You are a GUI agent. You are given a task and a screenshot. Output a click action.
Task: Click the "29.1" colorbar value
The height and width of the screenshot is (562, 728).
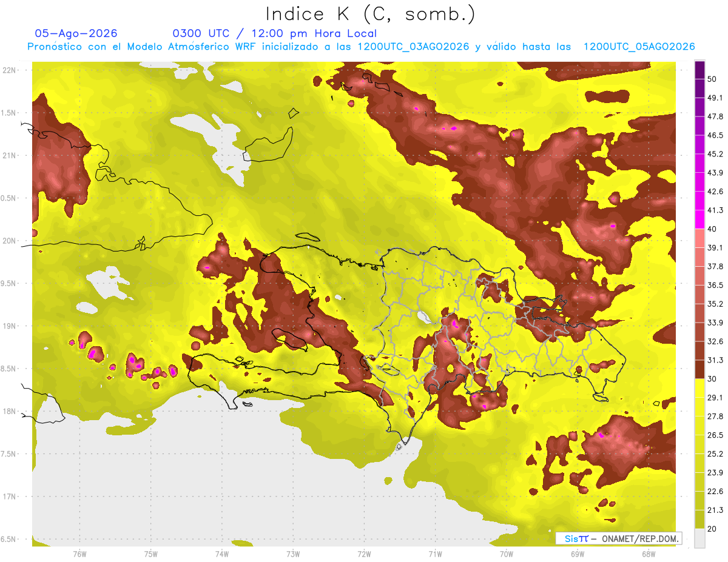pos(715,398)
